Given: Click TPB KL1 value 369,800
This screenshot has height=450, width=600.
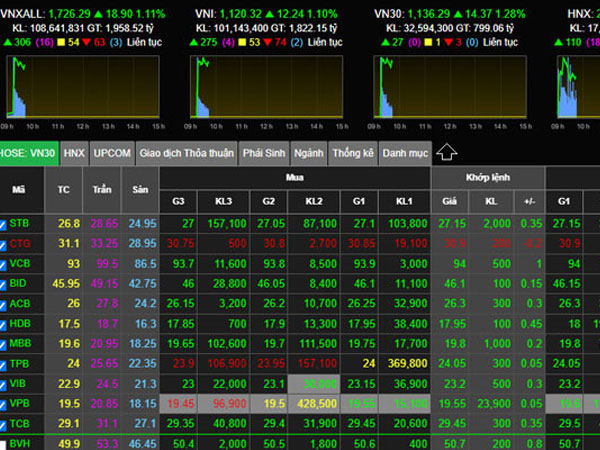Looking at the screenshot, I should 408,364.
